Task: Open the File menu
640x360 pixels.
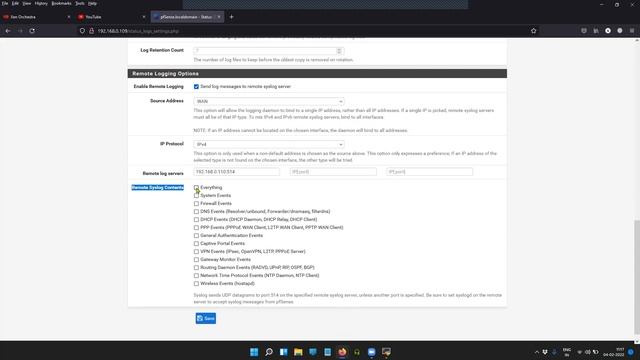Action: click(x=5, y=3)
